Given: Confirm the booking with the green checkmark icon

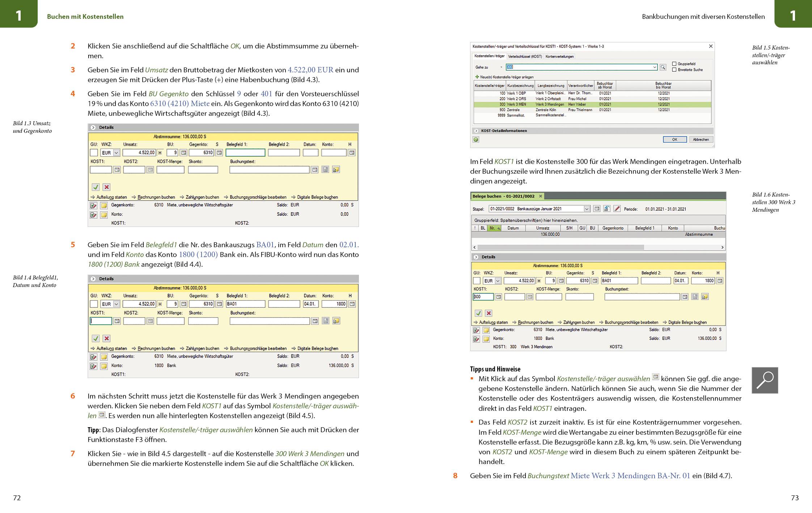Looking at the screenshot, I should pos(478,313).
